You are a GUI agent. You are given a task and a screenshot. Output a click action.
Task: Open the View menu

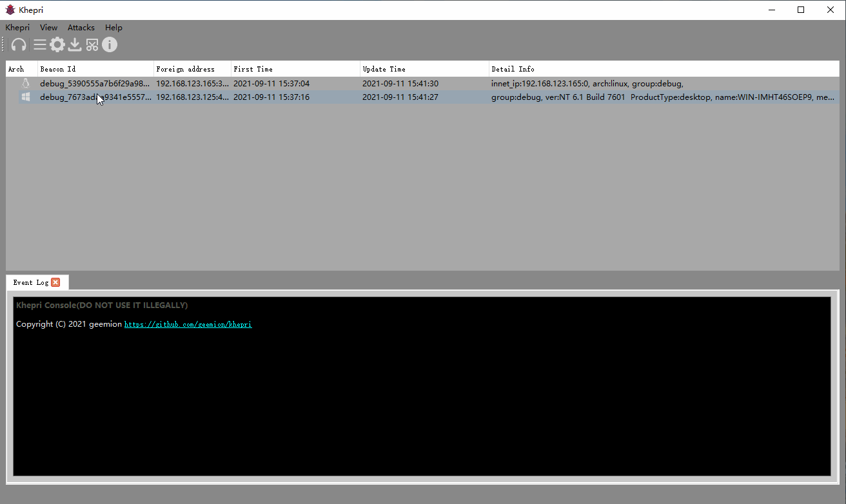click(x=48, y=28)
